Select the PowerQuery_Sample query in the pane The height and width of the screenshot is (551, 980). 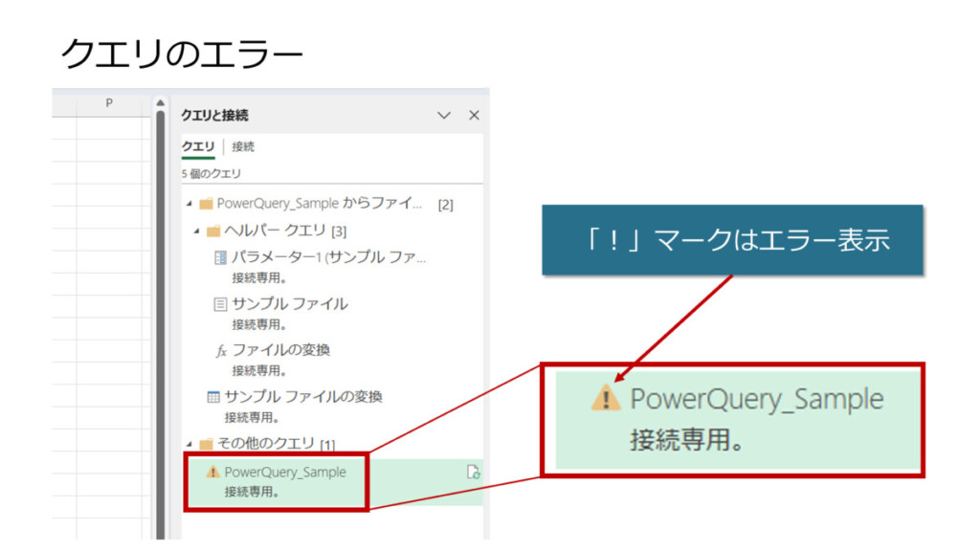coord(285,473)
